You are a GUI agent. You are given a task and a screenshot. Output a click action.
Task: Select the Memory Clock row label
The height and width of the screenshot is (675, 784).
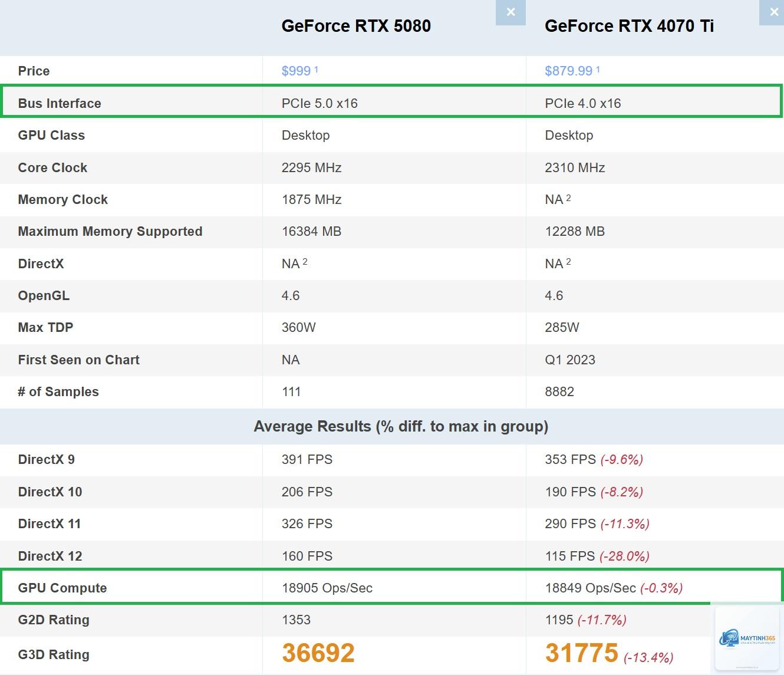62,199
